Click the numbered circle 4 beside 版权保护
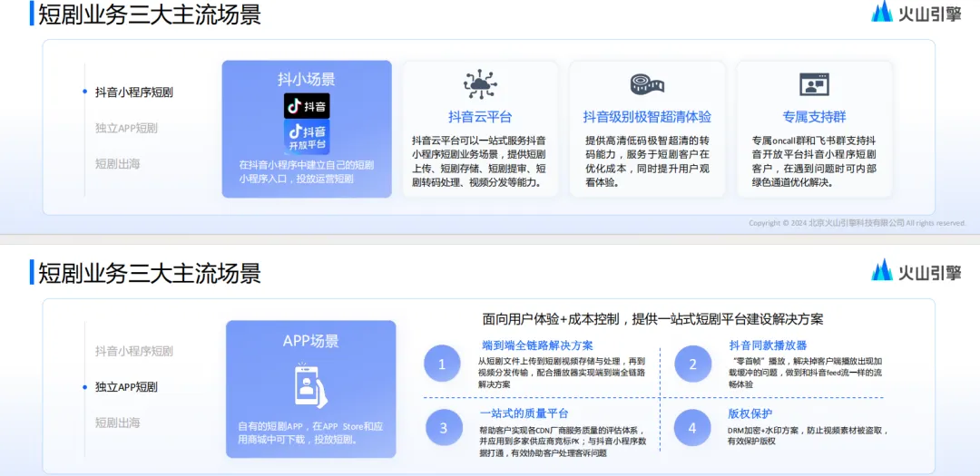 pyautogui.click(x=692, y=428)
